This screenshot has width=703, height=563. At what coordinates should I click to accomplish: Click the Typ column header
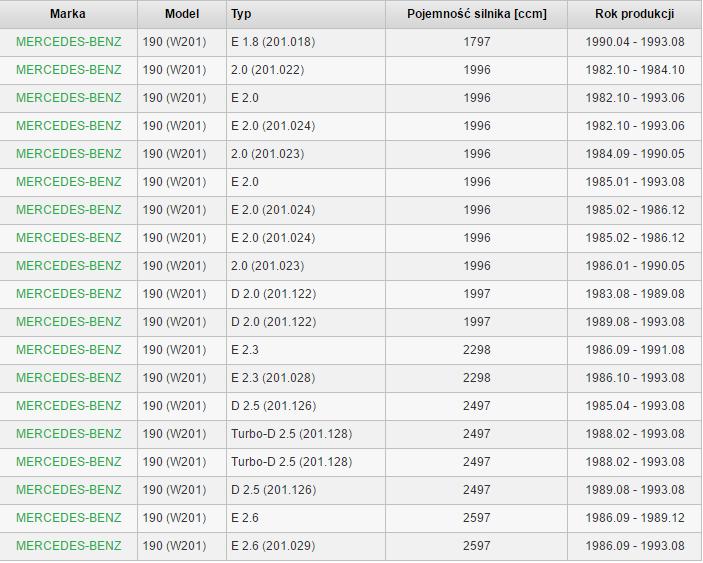point(241,14)
